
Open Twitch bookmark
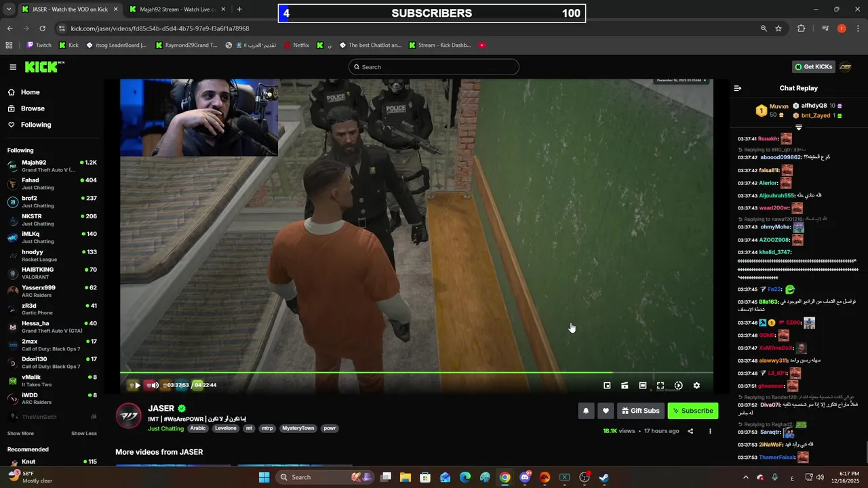coord(39,45)
